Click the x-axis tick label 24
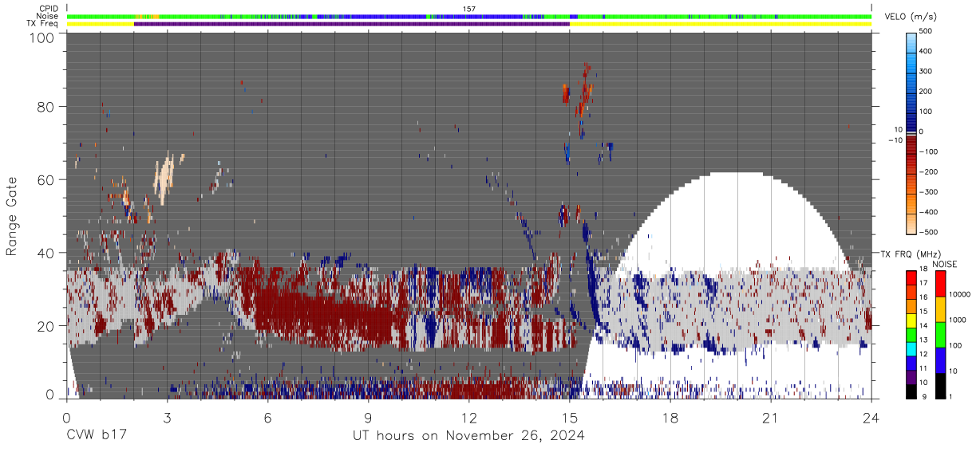This screenshot has height=452, width=980. 871,418
